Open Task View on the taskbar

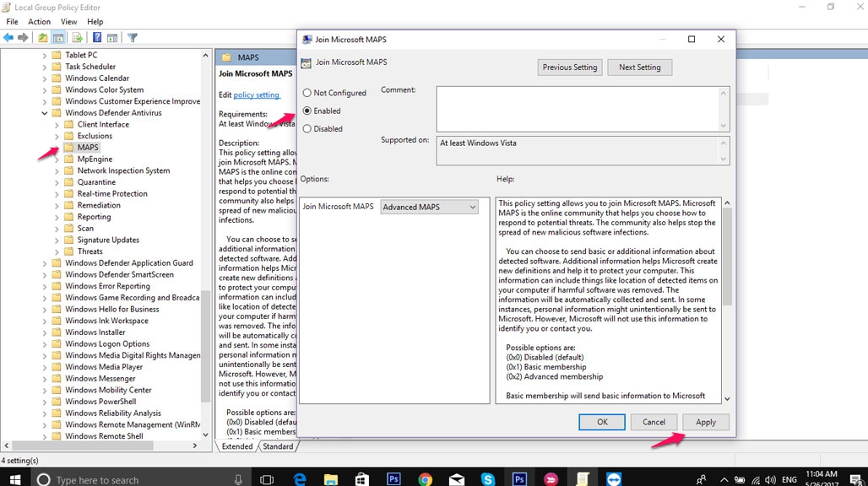click(x=267, y=479)
